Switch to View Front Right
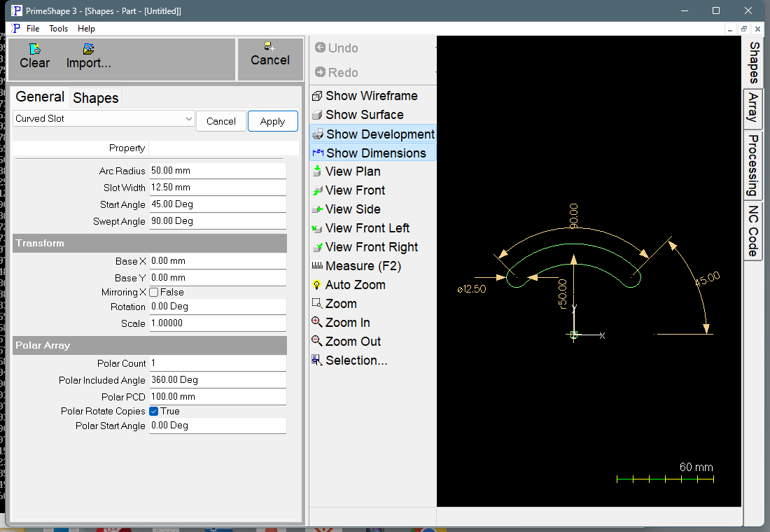The height and width of the screenshot is (532, 770). (365, 246)
